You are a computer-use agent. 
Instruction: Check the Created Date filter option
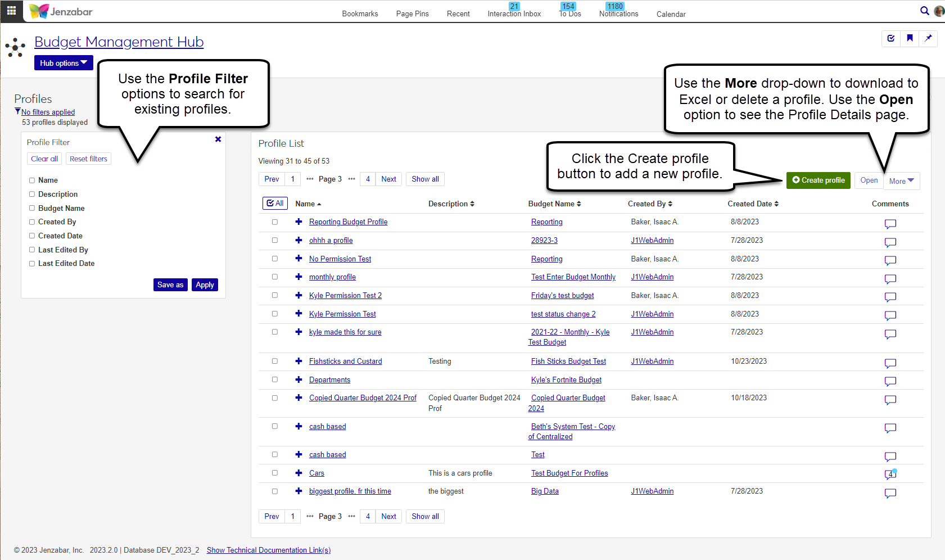(32, 236)
